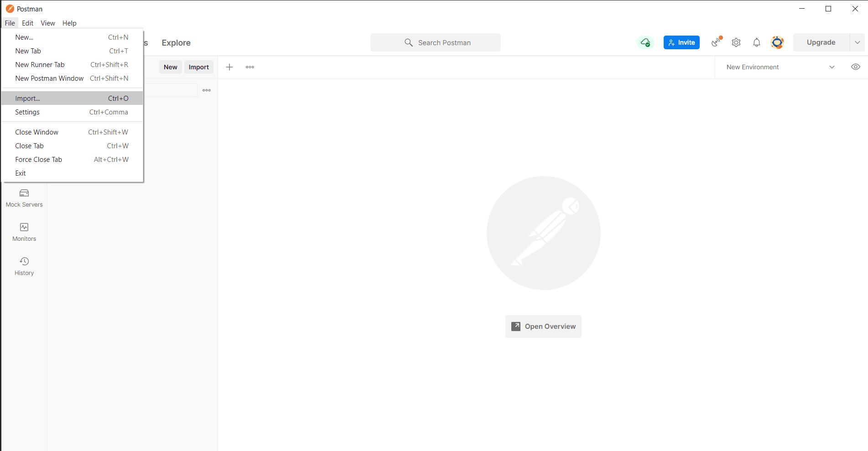The image size is (868, 451).
Task: Choose Import... from the File menu
Action: [72, 98]
